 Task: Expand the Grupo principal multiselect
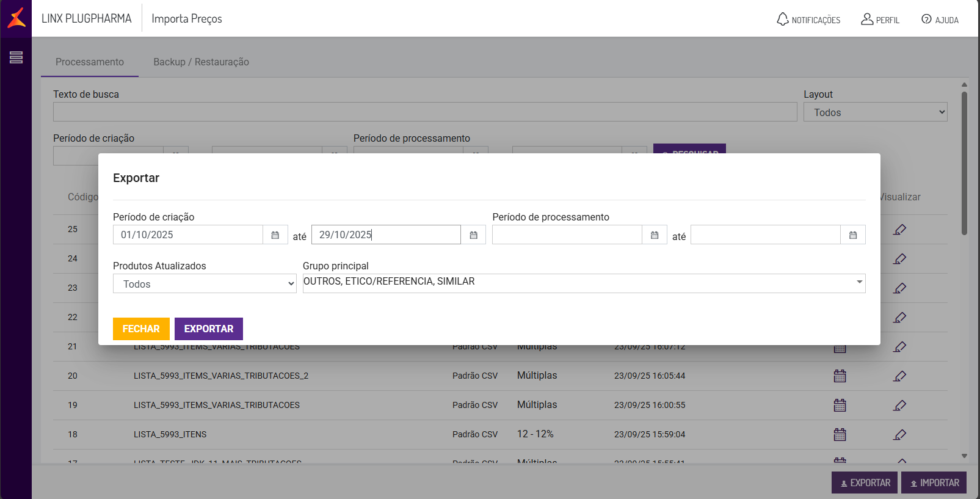click(x=584, y=283)
